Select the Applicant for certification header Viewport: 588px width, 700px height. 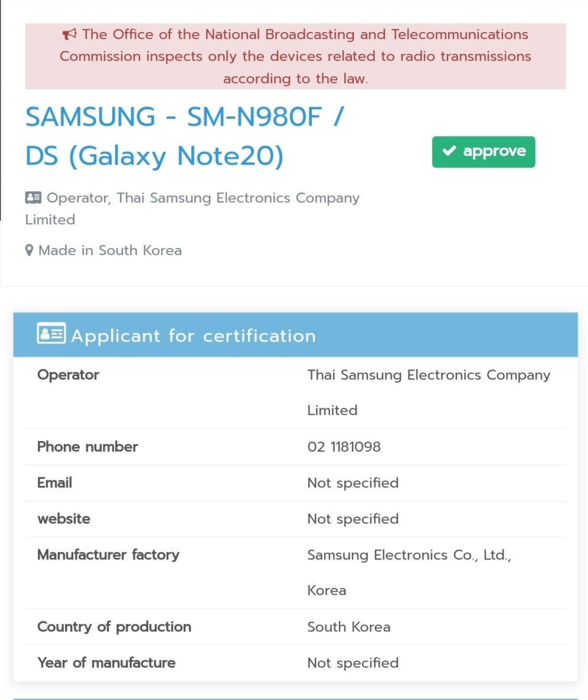click(296, 335)
